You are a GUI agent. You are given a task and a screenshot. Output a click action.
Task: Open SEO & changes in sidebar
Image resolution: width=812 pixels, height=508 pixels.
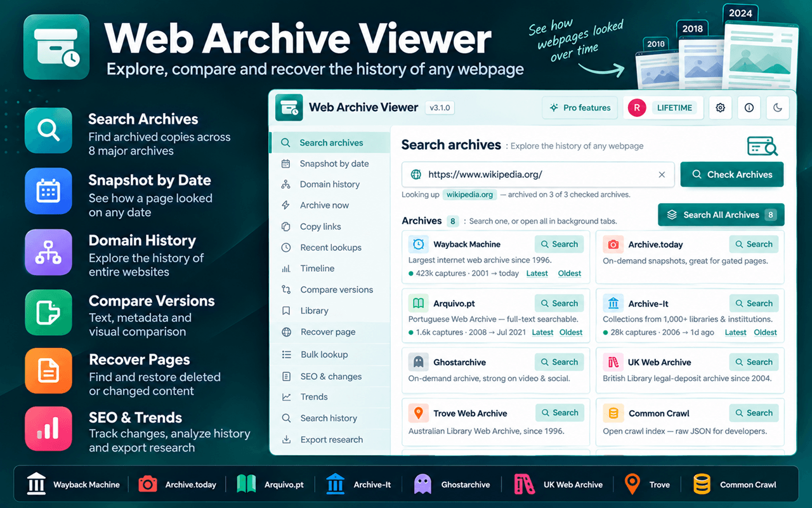[x=330, y=377]
